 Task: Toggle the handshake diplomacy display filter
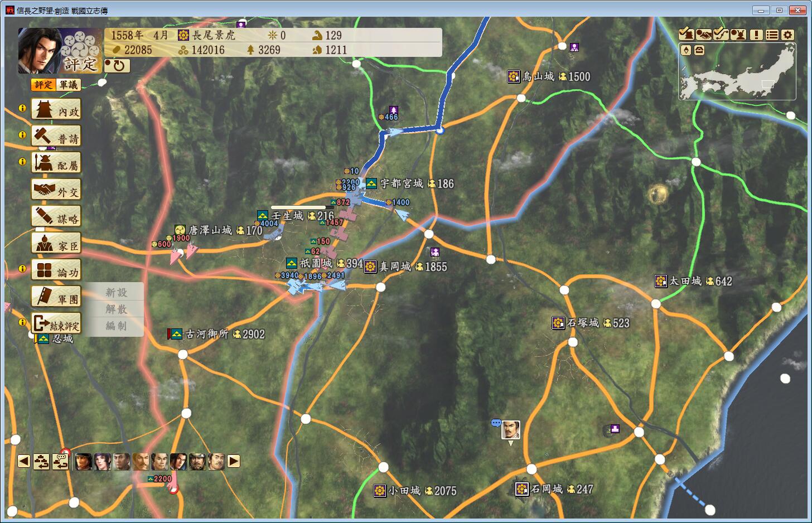[x=703, y=35]
